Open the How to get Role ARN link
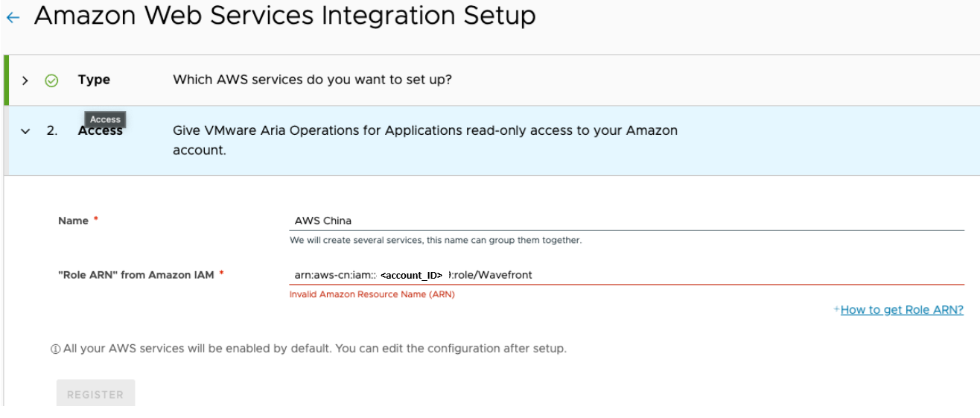Screen dimensions: 980x418 [x=902, y=310]
